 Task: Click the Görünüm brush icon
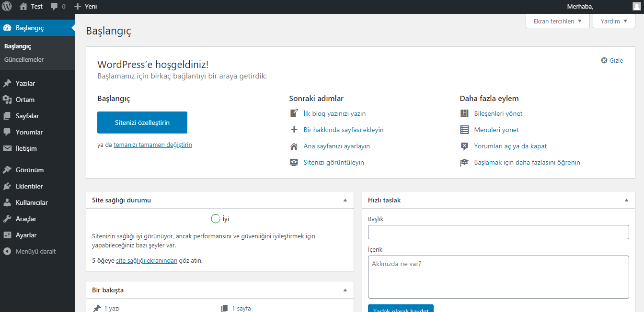coord(7,170)
